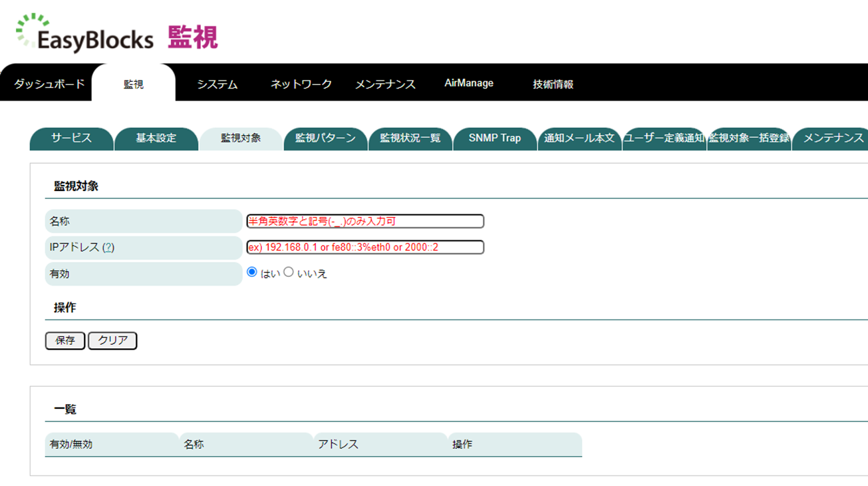Click the 監視 page title text
Screen dimensions: 868x486
click(193, 37)
